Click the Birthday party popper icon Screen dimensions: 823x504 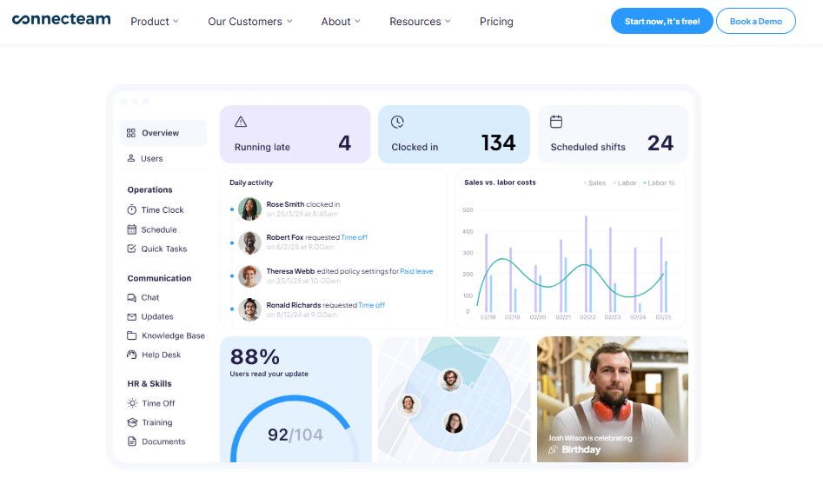click(x=553, y=449)
